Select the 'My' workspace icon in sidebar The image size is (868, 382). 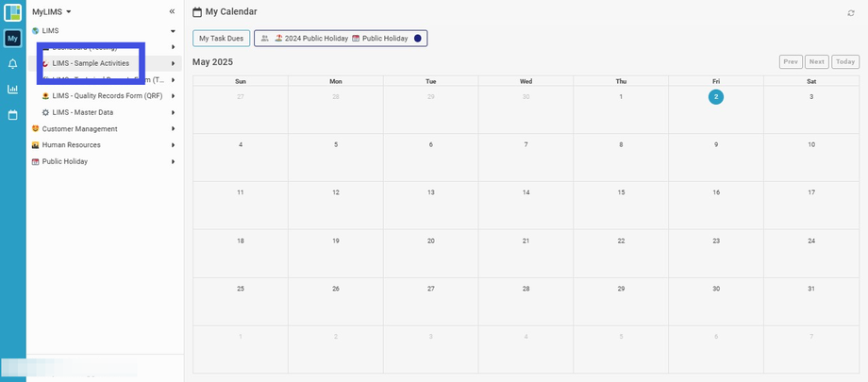pyautogui.click(x=12, y=39)
